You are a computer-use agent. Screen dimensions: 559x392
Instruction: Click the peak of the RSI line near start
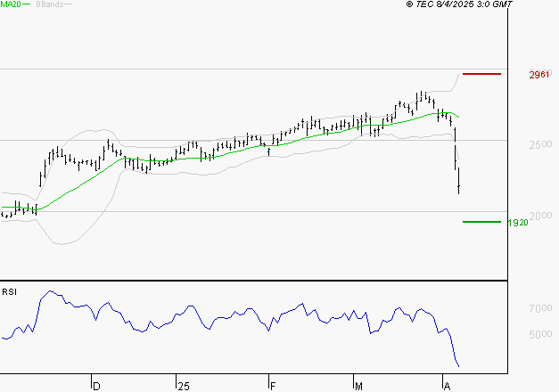pyautogui.click(x=50, y=290)
